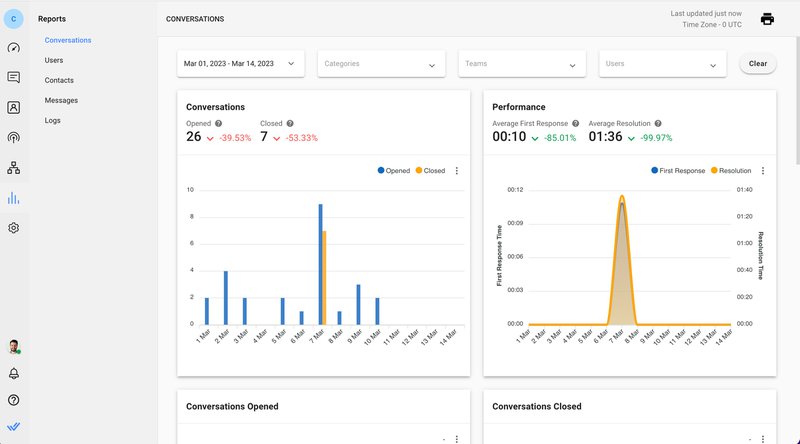The image size is (800, 444).
Task: Expand the Teams filter dropdown
Action: coord(521,64)
